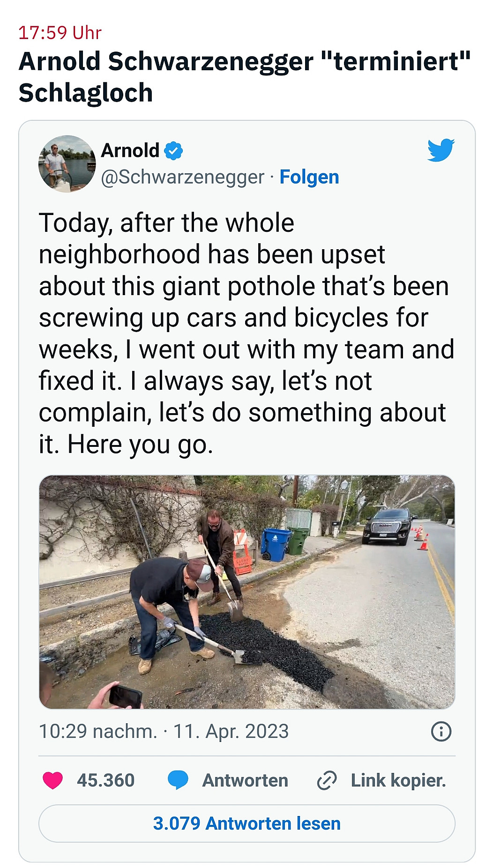The width and height of the screenshot is (493, 868).
Task: Open the pothole repair photo
Action: click(x=247, y=592)
